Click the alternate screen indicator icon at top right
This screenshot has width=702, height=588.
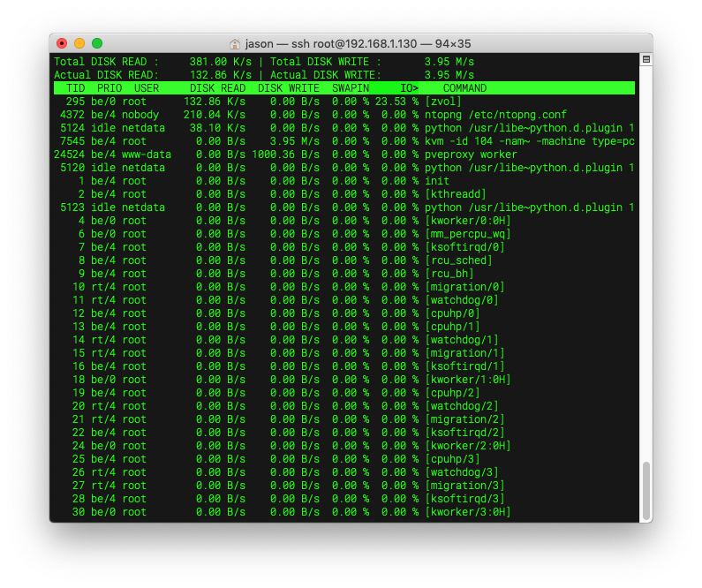click(x=646, y=59)
